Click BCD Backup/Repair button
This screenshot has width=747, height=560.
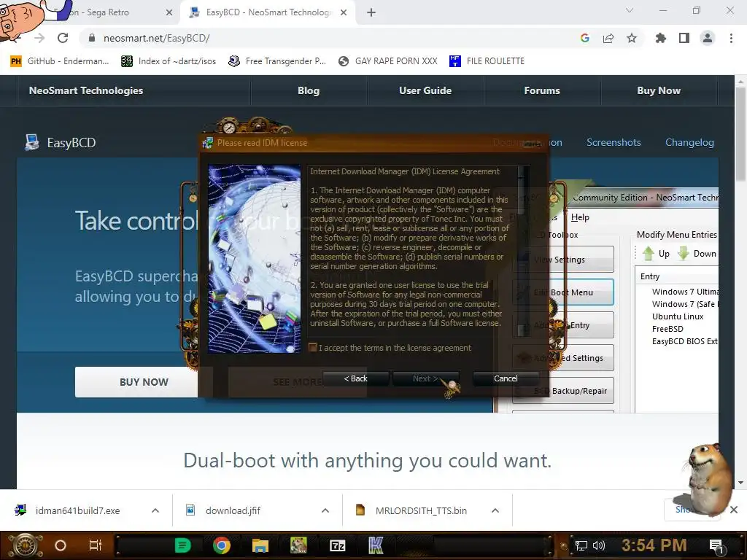[563, 391]
